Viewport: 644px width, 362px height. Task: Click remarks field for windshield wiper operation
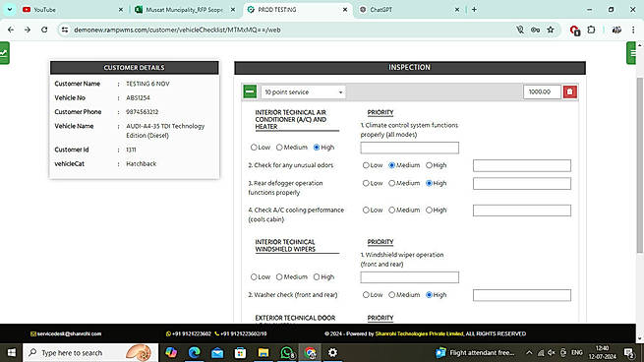click(409, 277)
